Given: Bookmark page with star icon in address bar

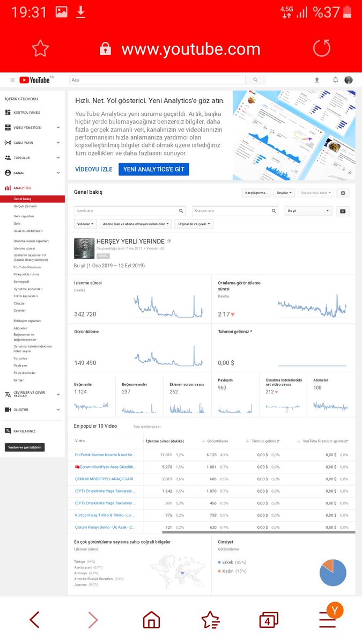Looking at the screenshot, I should [40, 49].
